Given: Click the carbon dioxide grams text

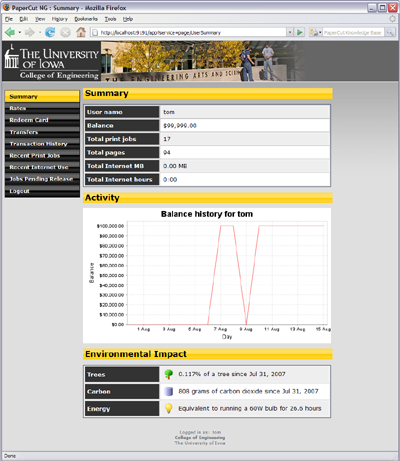Looking at the screenshot, I should tap(248, 391).
